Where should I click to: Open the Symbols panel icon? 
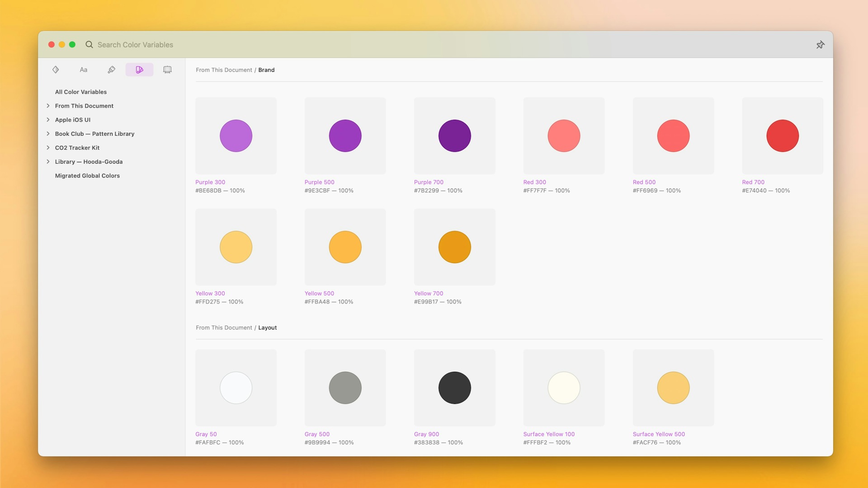(x=56, y=70)
